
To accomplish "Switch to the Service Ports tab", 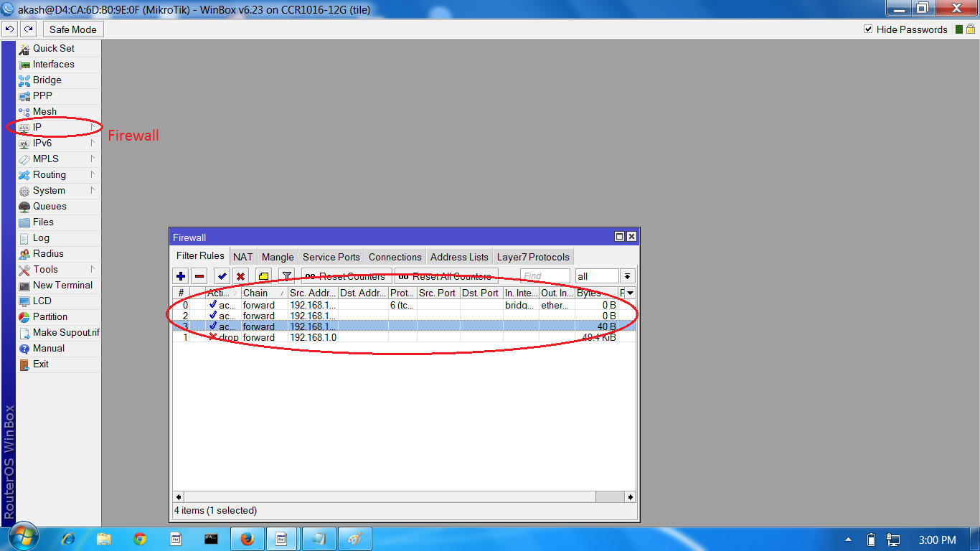I will click(x=331, y=257).
